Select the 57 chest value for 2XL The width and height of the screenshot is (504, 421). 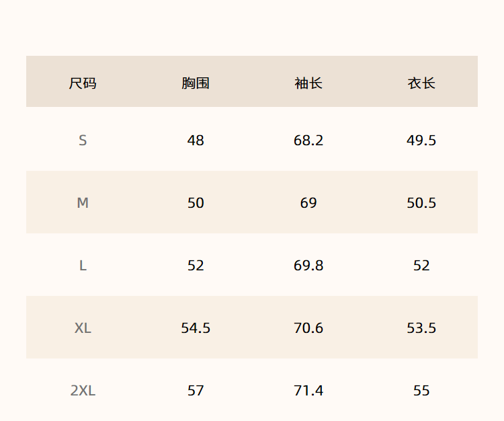tap(196, 391)
